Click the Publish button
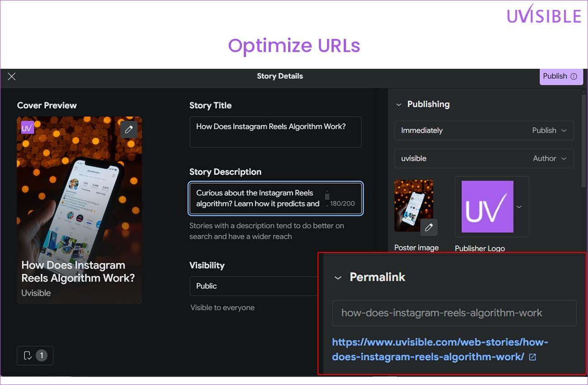This screenshot has height=385, width=588. (561, 76)
